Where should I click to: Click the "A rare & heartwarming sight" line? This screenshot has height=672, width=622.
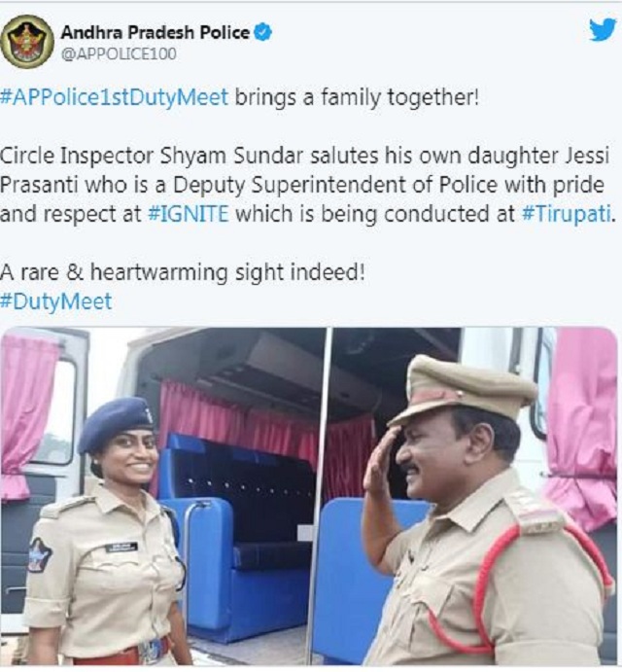coord(183,272)
